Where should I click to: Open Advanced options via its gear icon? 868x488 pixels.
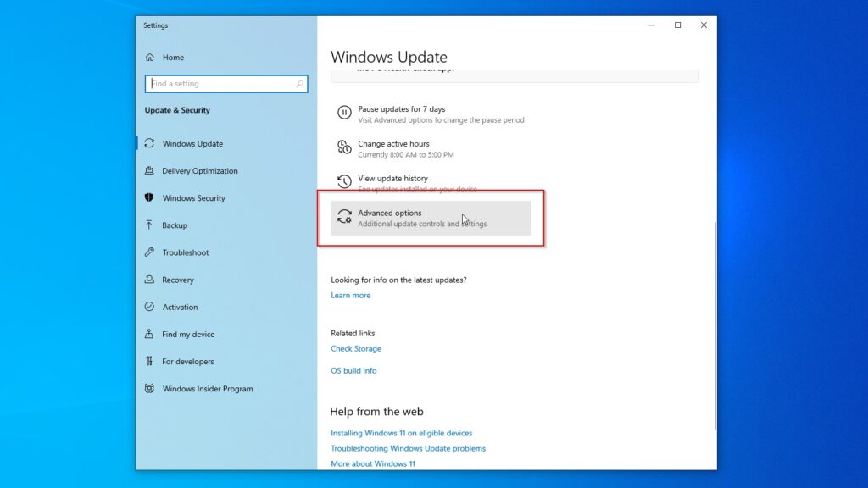pos(344,218)
